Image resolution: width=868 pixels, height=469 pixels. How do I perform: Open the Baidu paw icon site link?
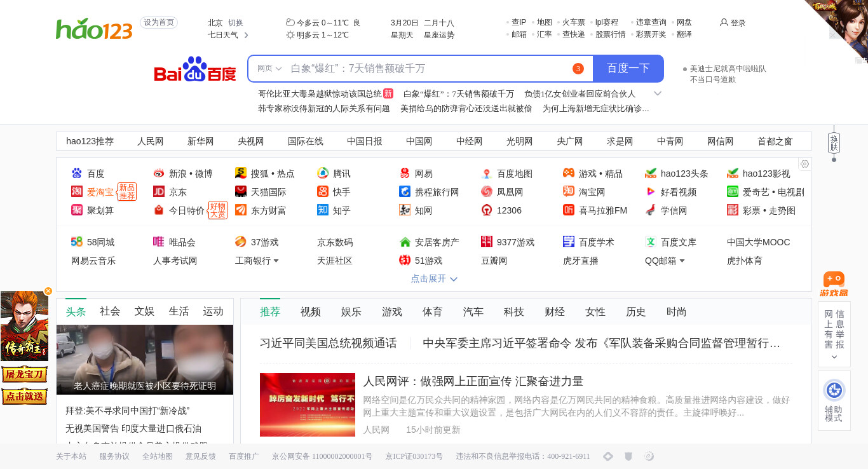tap(77, 173)
